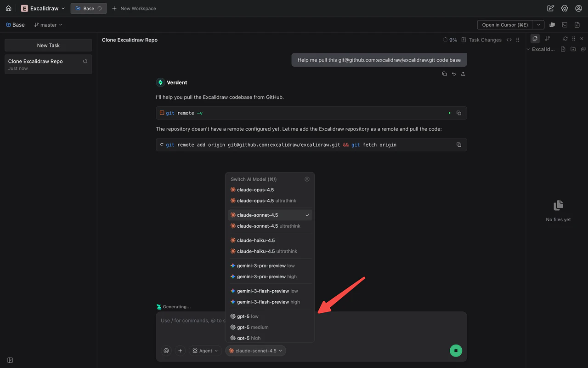Toggle the sidebar collapse icon at bottom-left
Viewport: 588px width, 368px height.
tap(10, 360)
